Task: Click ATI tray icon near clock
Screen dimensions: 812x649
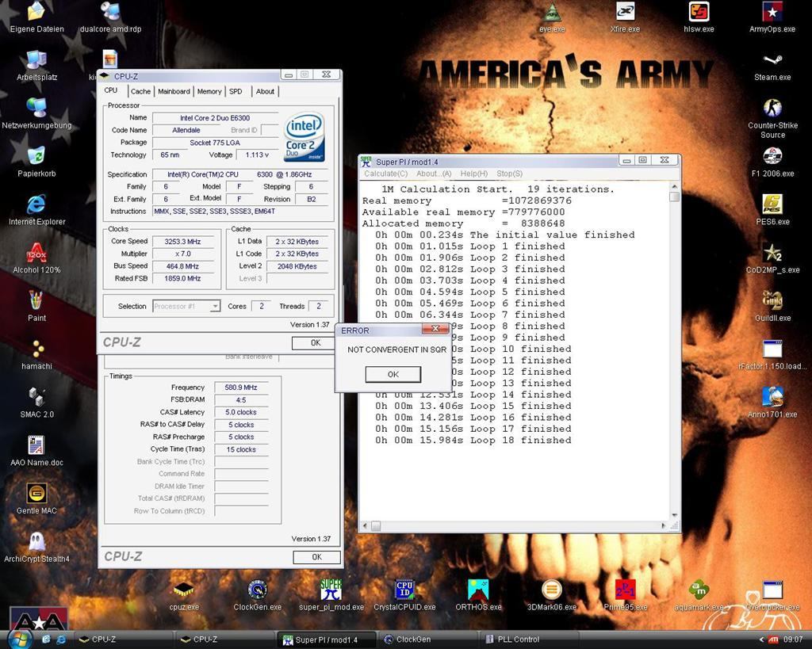Action: point(773,639)
